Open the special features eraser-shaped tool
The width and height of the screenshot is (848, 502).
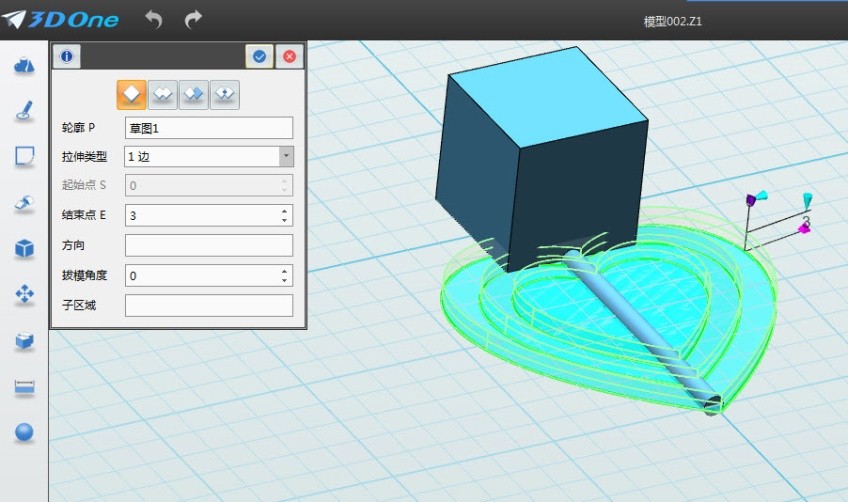[24, 203]
